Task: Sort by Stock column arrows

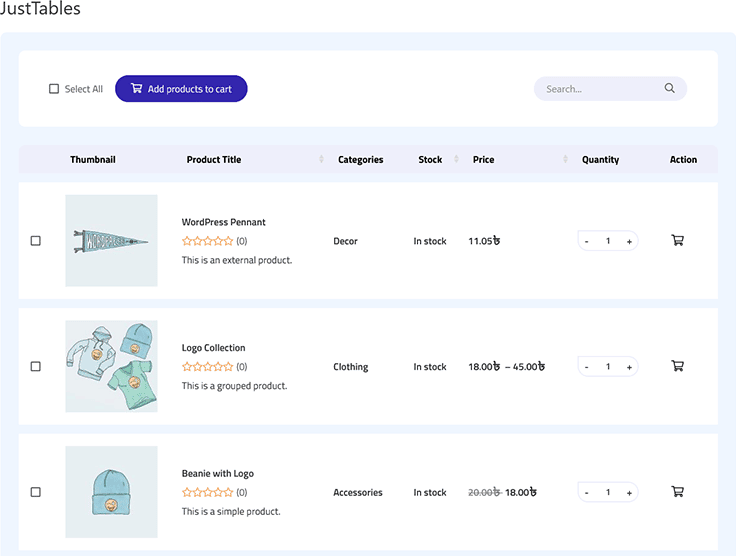Action: tap(456, 160)
